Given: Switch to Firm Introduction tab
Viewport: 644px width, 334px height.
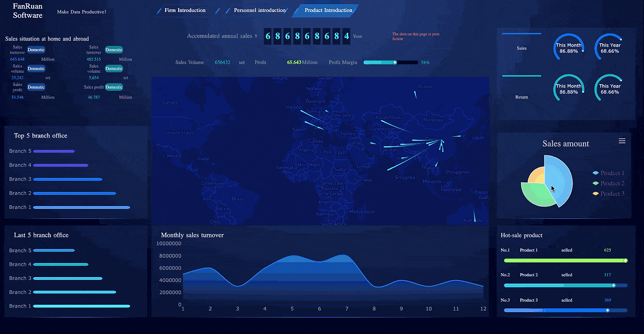Looking at the screenshot, I should point(185,10).
